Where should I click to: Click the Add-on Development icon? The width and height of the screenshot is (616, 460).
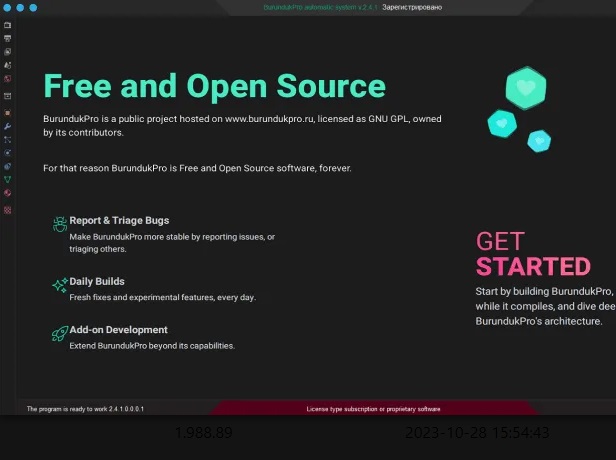click(59, 334)
